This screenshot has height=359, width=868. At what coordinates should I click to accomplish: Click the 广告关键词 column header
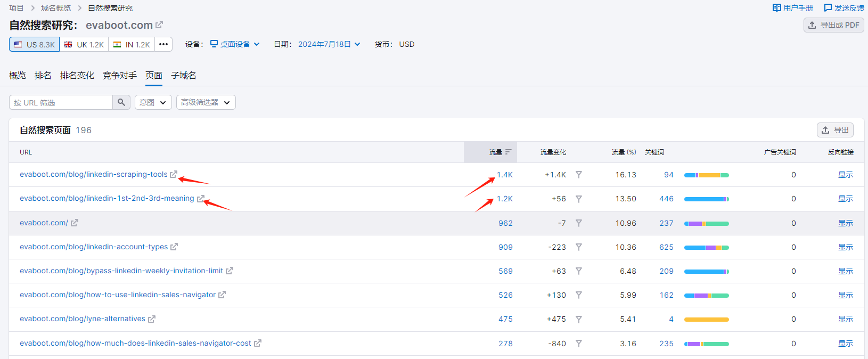click(x=780, y=152)
